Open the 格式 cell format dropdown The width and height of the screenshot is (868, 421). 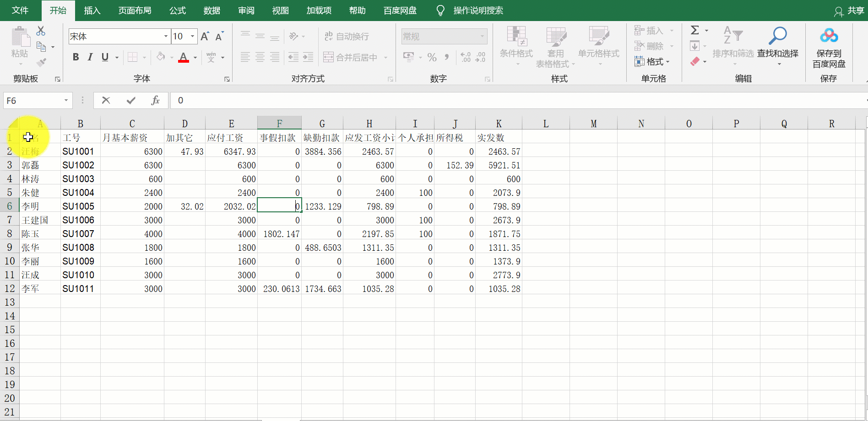click(652, 61)
